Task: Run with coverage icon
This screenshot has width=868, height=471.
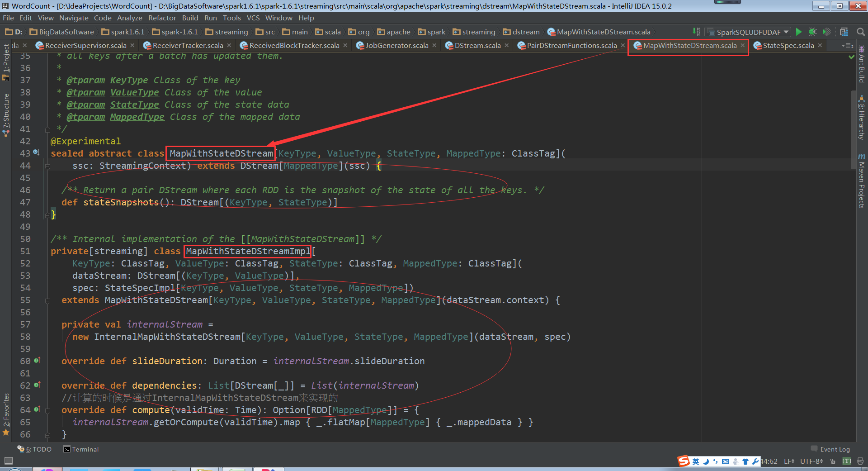Action: click(x=826, y=32)
